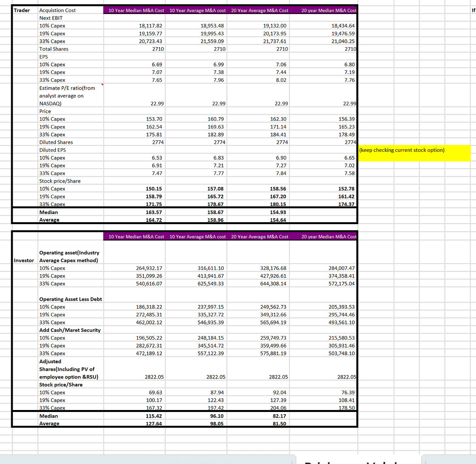Click the Investor stock price 122.43

(216, 400)
